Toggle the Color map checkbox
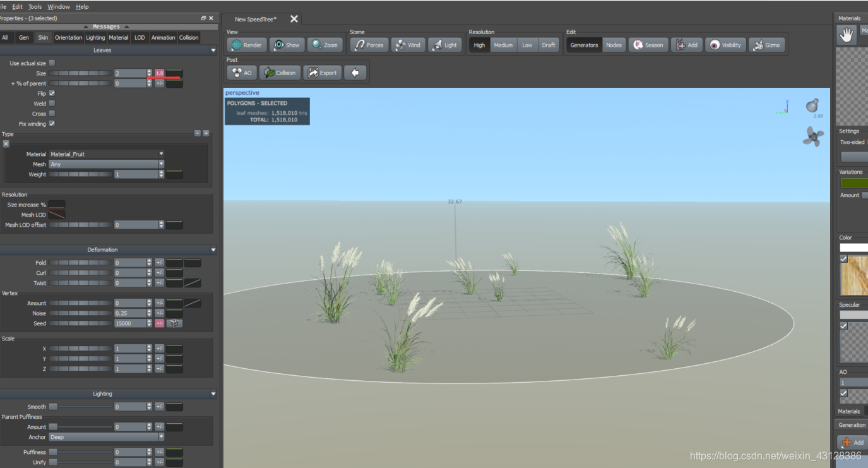The image size is (868, 468). [x=843, y=259]
